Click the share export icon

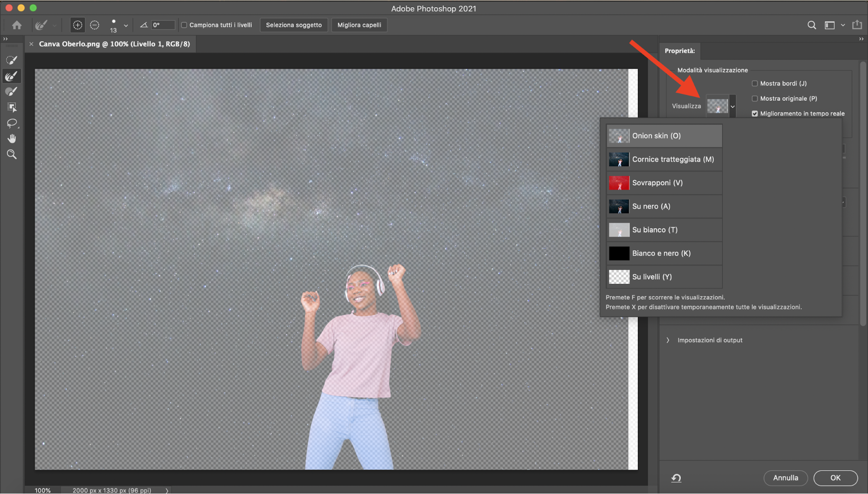(857, 25)
